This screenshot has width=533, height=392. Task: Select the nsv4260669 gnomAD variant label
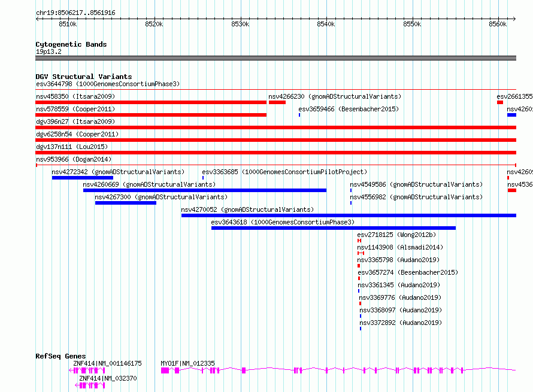[x=149, y=184]
